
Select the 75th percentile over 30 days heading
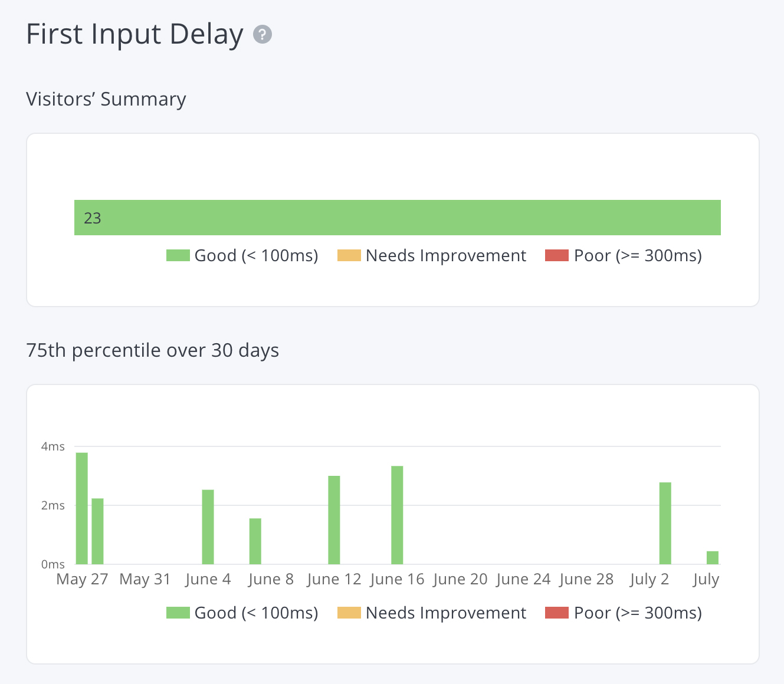click(x=152, y=350)
